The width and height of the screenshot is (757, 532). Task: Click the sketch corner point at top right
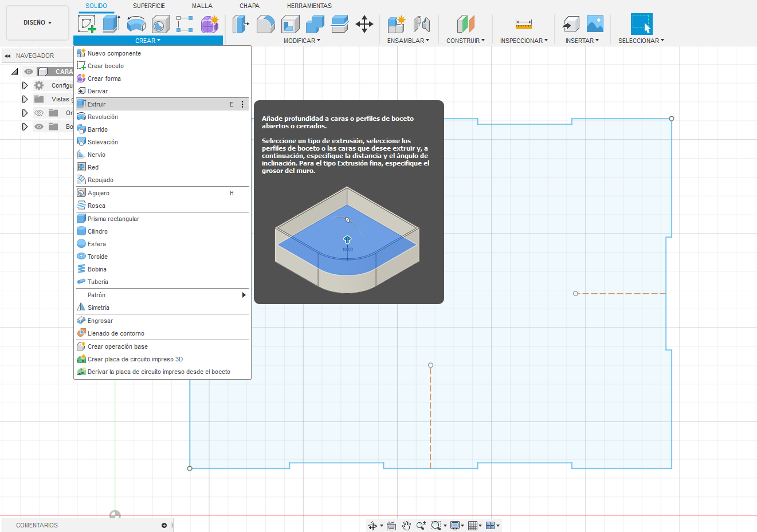[x=672, y=119]
